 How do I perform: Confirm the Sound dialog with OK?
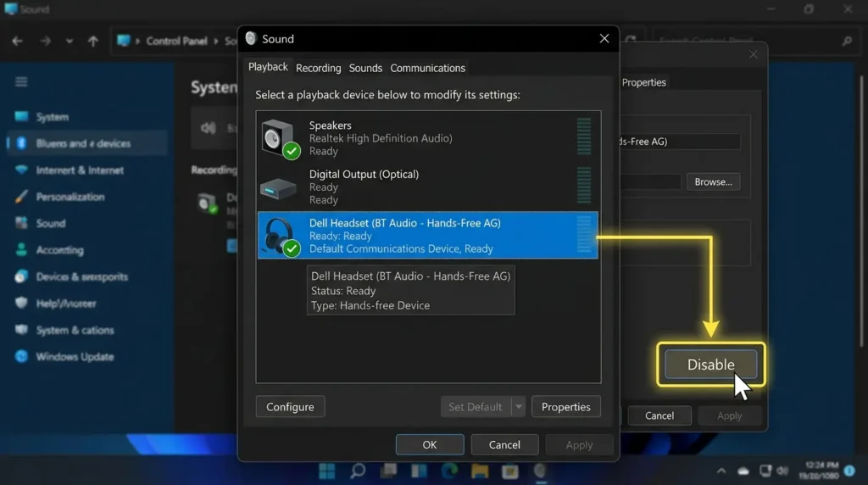430,444
